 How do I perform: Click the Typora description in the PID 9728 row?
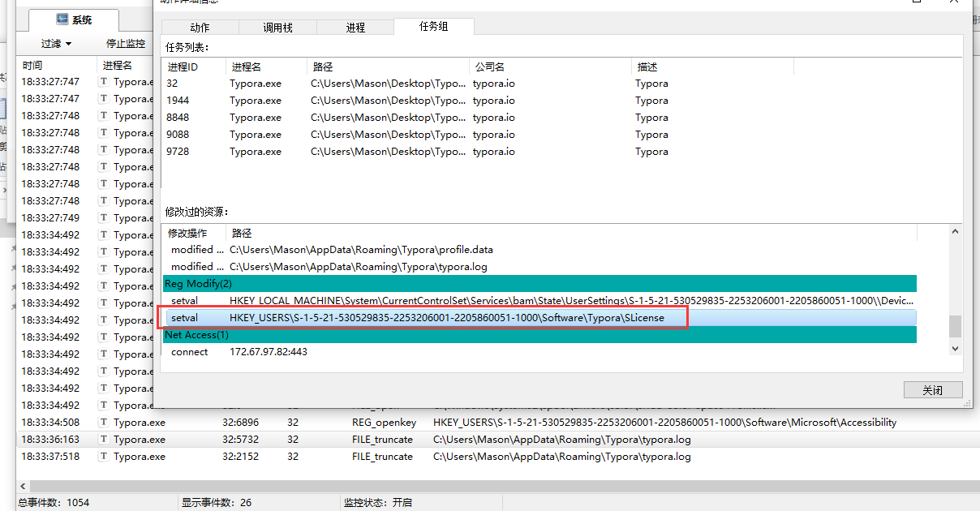(652, 152)
